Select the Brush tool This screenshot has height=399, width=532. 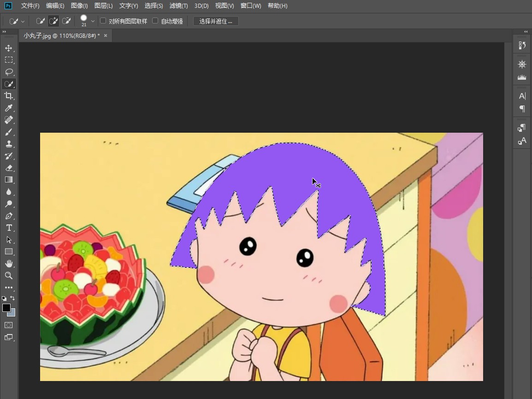pos(9,132)
